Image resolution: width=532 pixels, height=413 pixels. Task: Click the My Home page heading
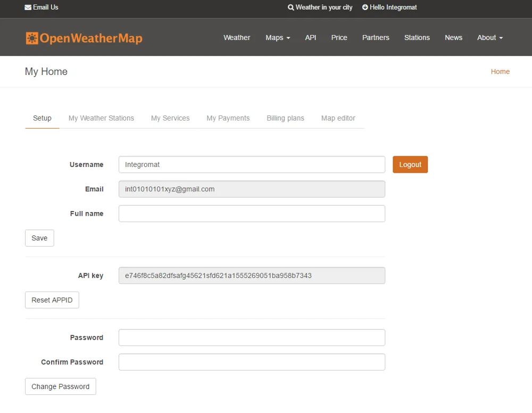point(46,72)
